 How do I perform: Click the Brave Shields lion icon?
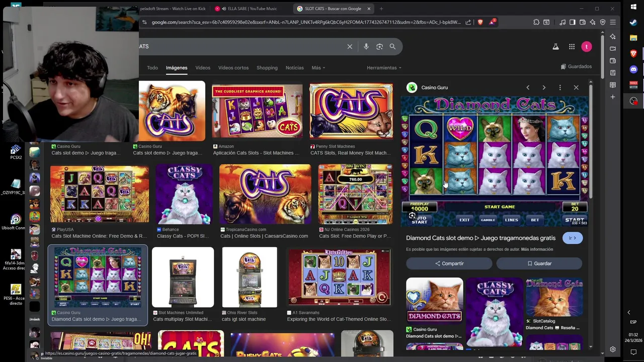(x=480, y=22)
